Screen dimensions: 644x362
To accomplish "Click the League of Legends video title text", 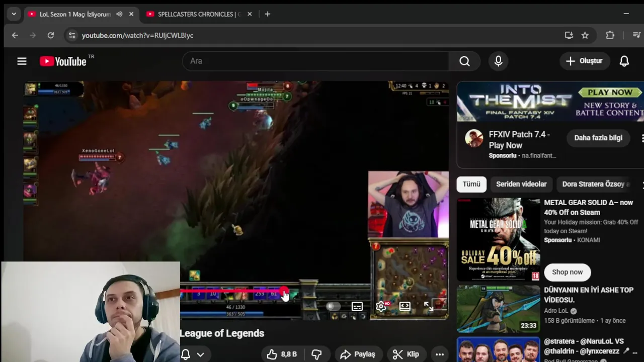I will 222,333.
